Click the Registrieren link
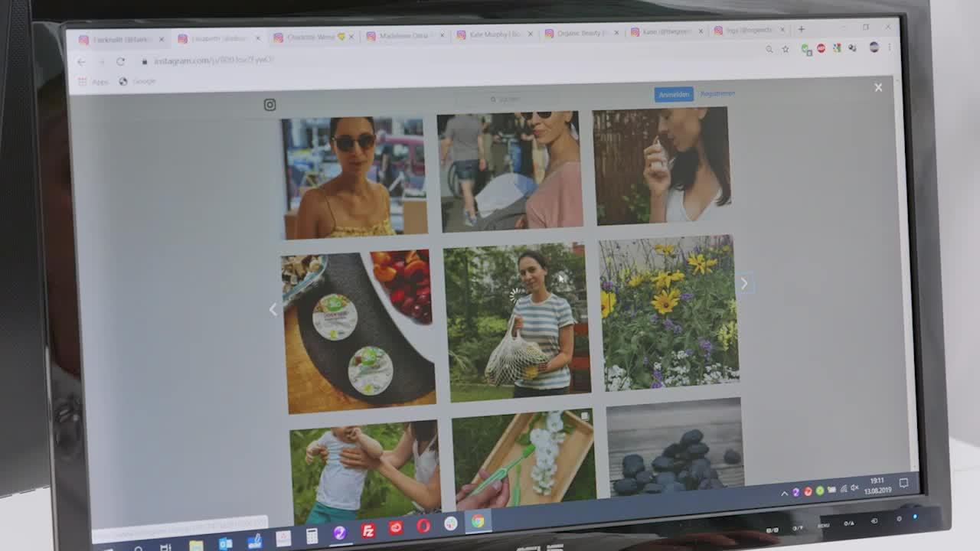The width and height of the screenshot is (980, 551). click(717, 93)
